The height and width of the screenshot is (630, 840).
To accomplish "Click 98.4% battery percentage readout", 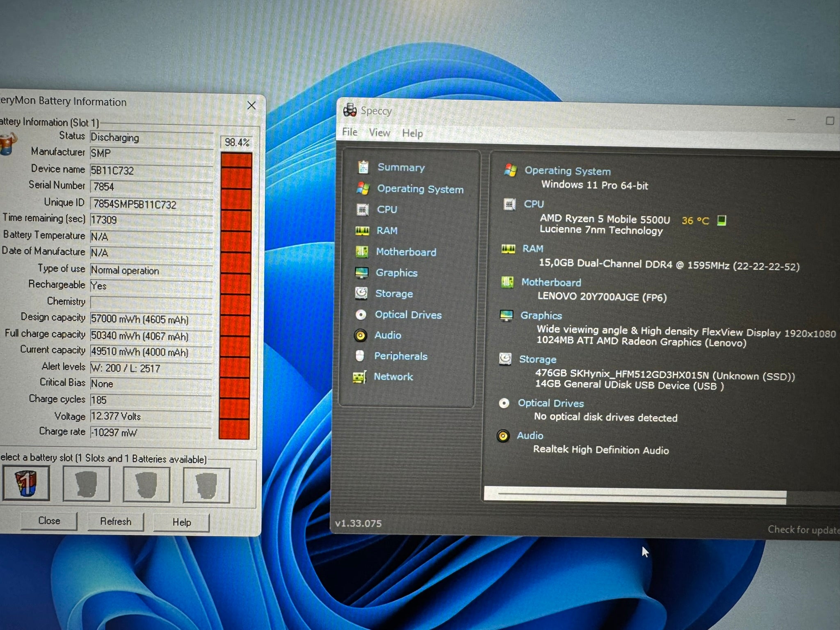I will click(x=237, y=142).
